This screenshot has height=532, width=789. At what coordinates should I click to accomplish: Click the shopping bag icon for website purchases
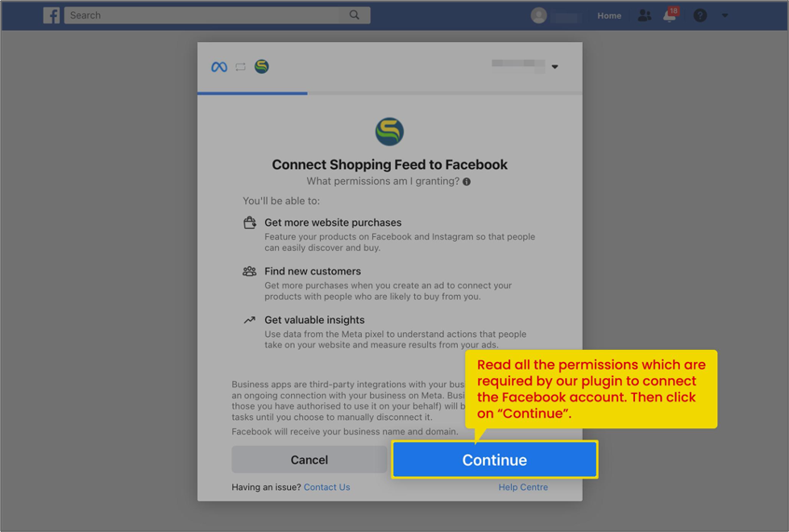[x=250, y=222]
